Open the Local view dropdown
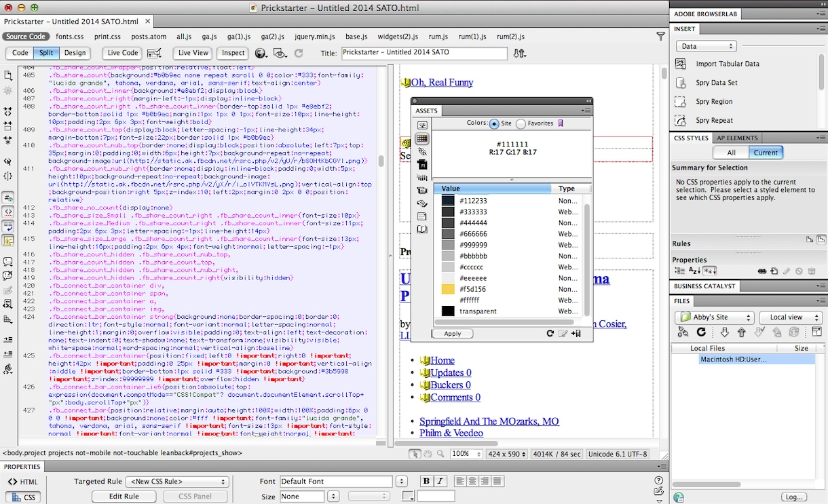The height and width of the screenshot is (504, 828). [x=791, y=317]
